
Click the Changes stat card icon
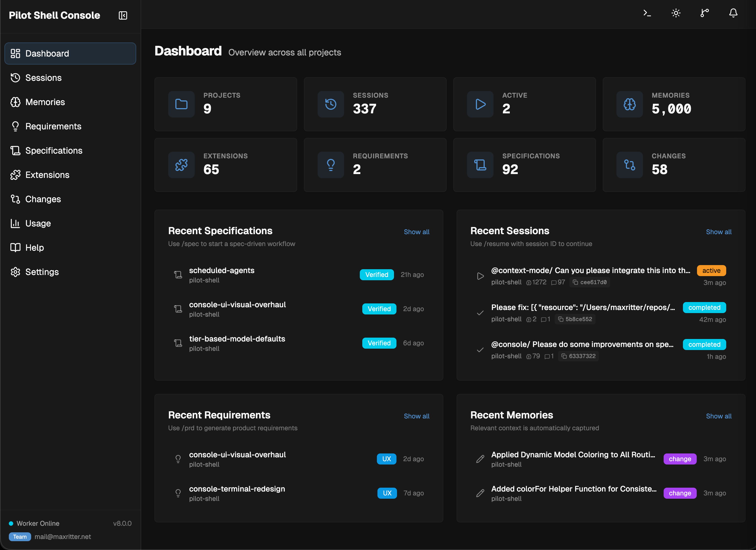[x=629, y=165]
